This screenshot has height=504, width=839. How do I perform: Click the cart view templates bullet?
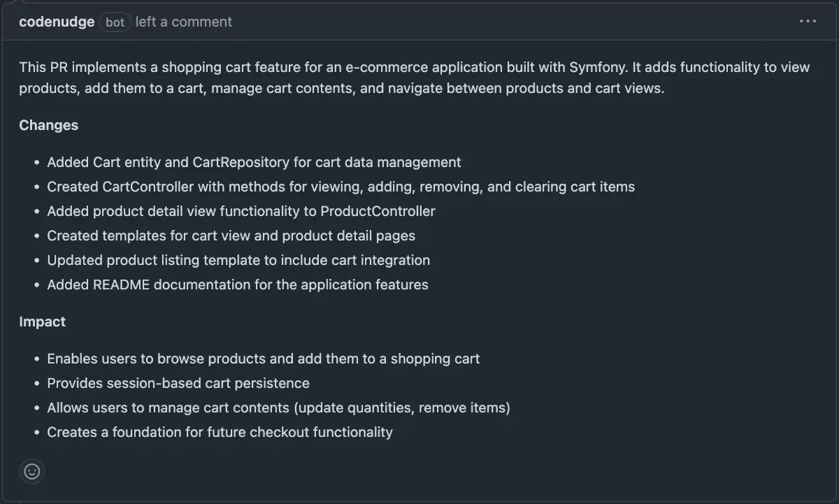[231, 236]
